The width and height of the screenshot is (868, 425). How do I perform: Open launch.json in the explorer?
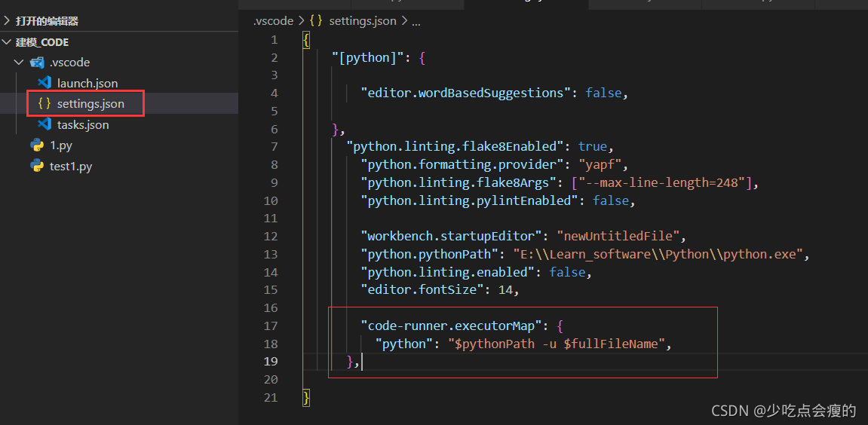(87, 83)
